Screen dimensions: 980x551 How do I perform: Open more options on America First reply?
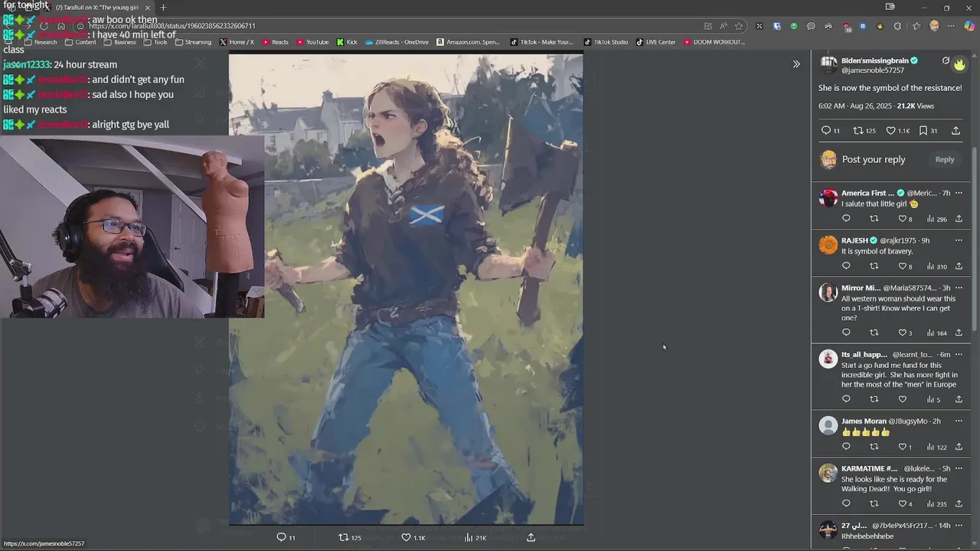tap(958, 193)
